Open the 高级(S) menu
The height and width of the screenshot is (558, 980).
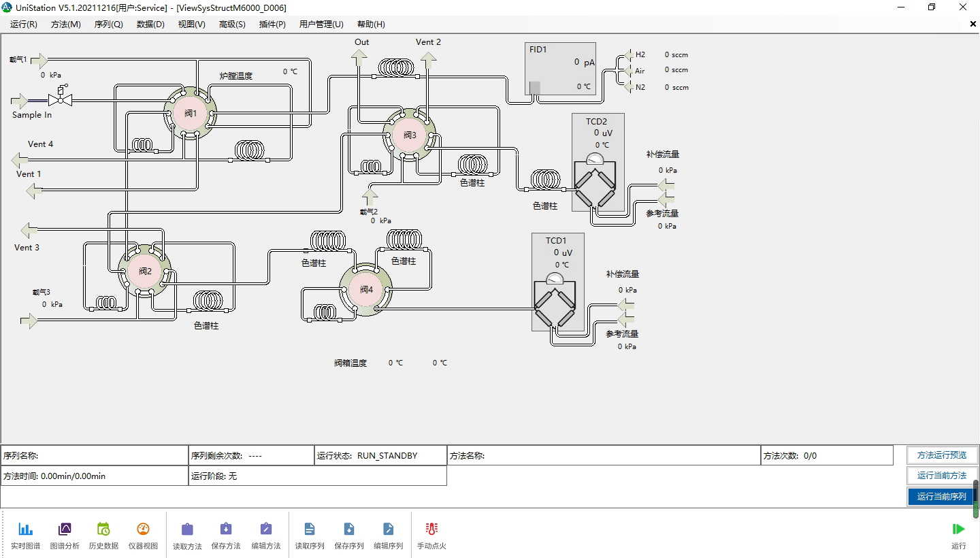click(x=232, y=24)
